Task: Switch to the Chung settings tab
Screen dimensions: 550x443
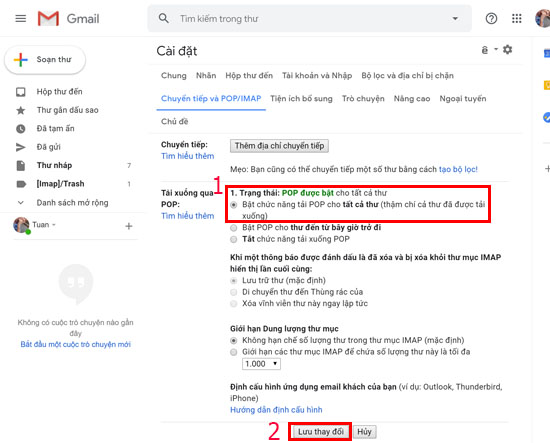Action: click(174, 76)
